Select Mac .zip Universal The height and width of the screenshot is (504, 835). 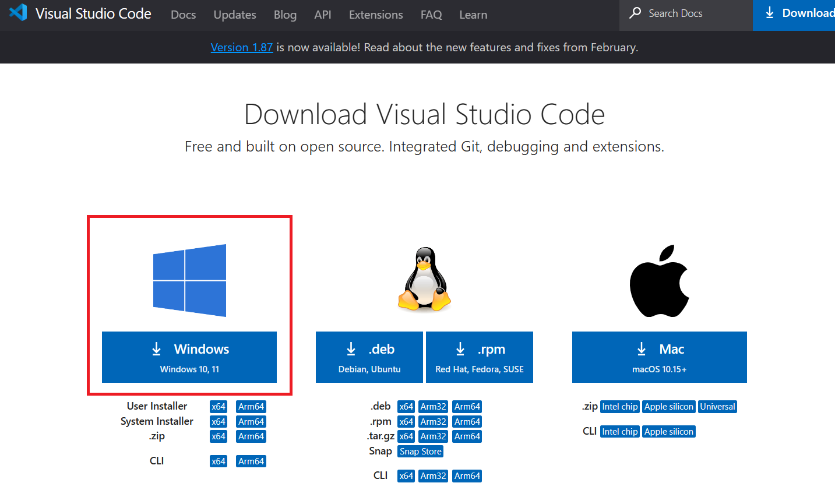coord(718,407)
